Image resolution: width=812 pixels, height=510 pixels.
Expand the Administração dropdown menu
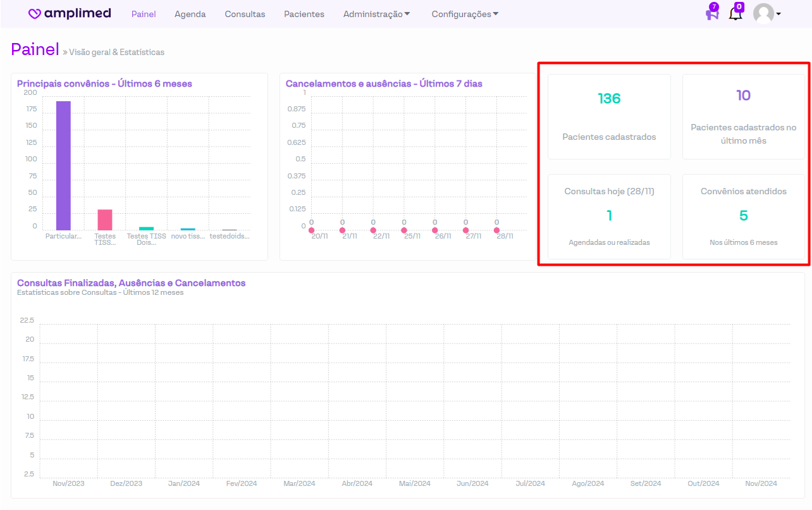377,14
